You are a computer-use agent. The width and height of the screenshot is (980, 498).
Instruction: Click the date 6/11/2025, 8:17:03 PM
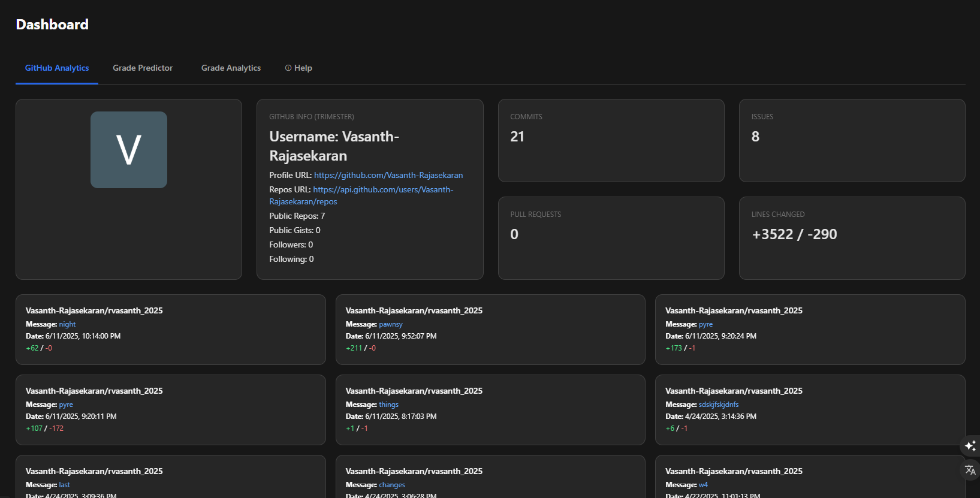401,416
